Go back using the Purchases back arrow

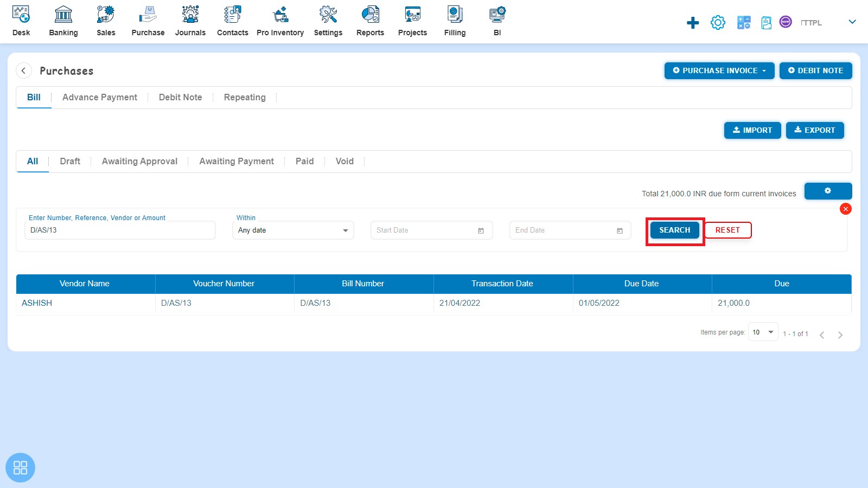(x=24, y=70)
